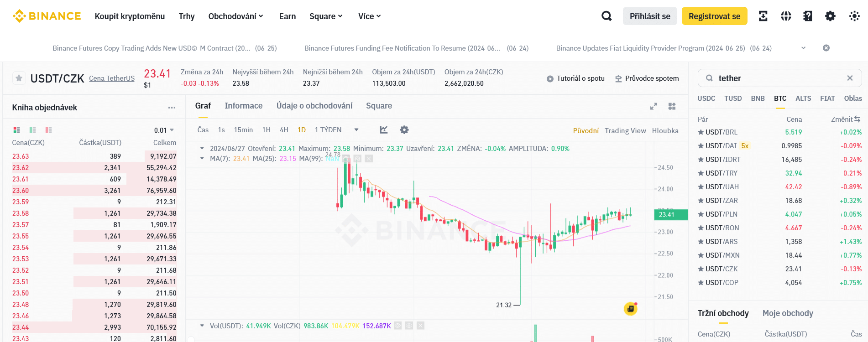The width and height of the screenshot is (868, 342).
Task: Open Více dropdown menu
Action: [369, 16]
